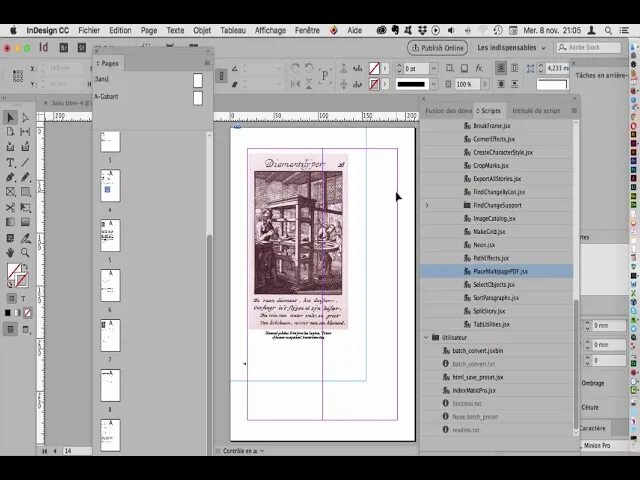Click the Dropbox icon in menu bar

pyautogui.click(x=422, y=30)
